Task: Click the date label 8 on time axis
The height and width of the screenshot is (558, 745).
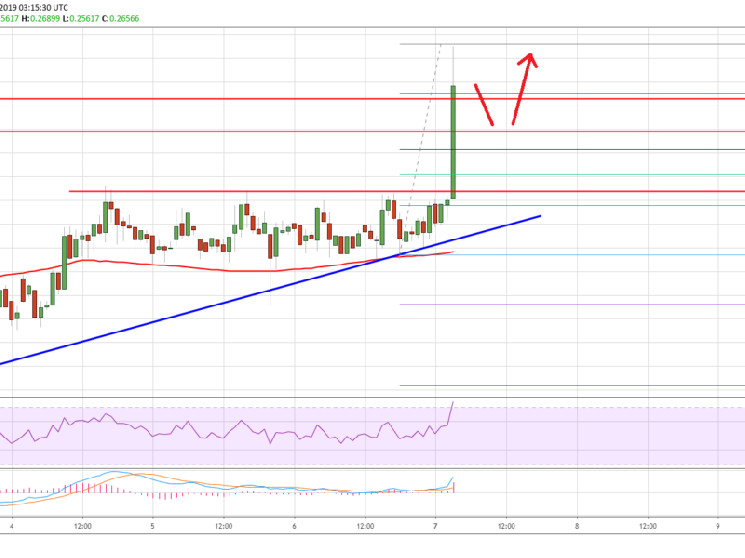Action: (x=577, y=526)
